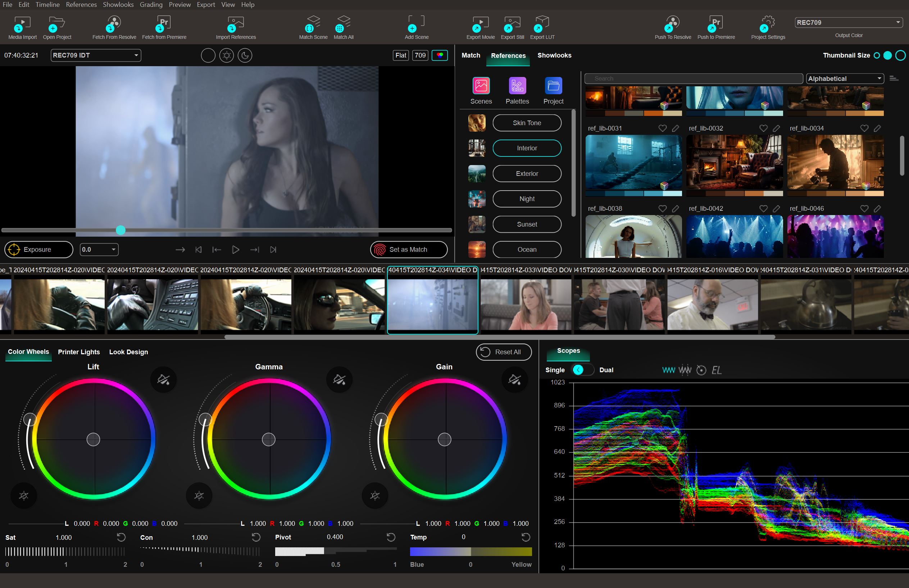Viewport: 909px width, 588px height.
Task: Reset the Temp slider value
Action: coord(526,537)
